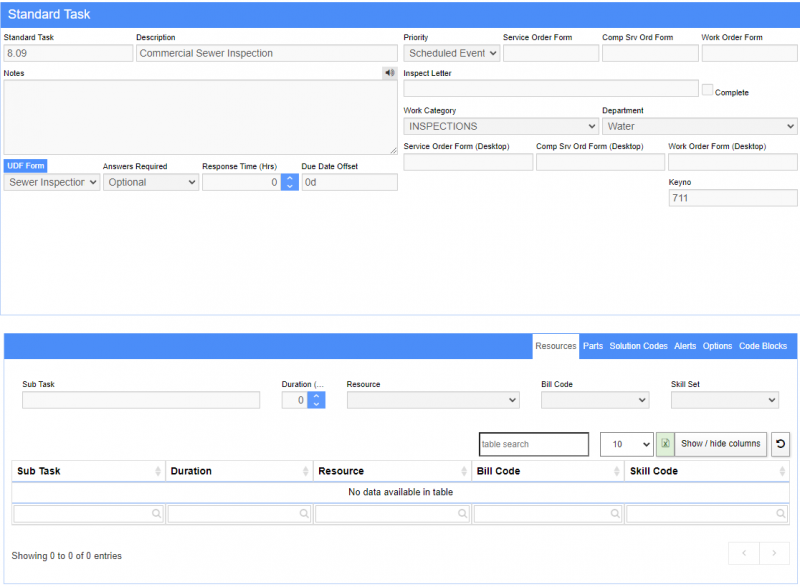Click the previous page arrow
The image size is (800, 587).
coord(744,553)
